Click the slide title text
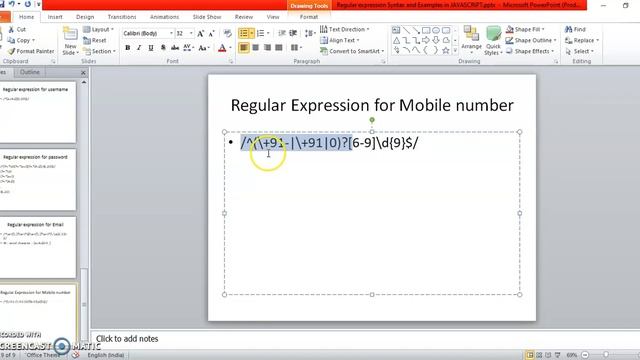The height and width of the screenshot is (360, 640). [372, 105]
